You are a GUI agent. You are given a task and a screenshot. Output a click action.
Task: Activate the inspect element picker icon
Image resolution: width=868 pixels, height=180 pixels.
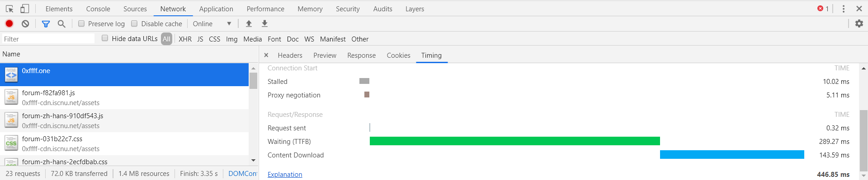tap(9, 9)
